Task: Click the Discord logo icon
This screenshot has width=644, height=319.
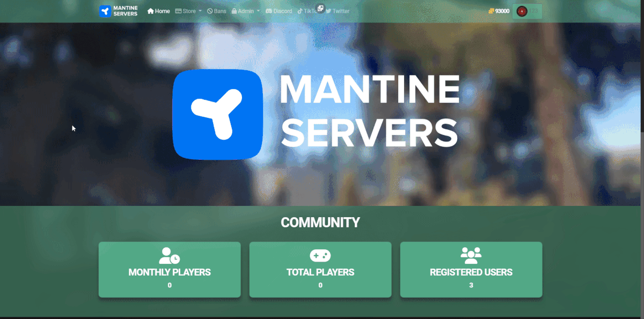Action: pyautogui.click(x=268, y=11)
